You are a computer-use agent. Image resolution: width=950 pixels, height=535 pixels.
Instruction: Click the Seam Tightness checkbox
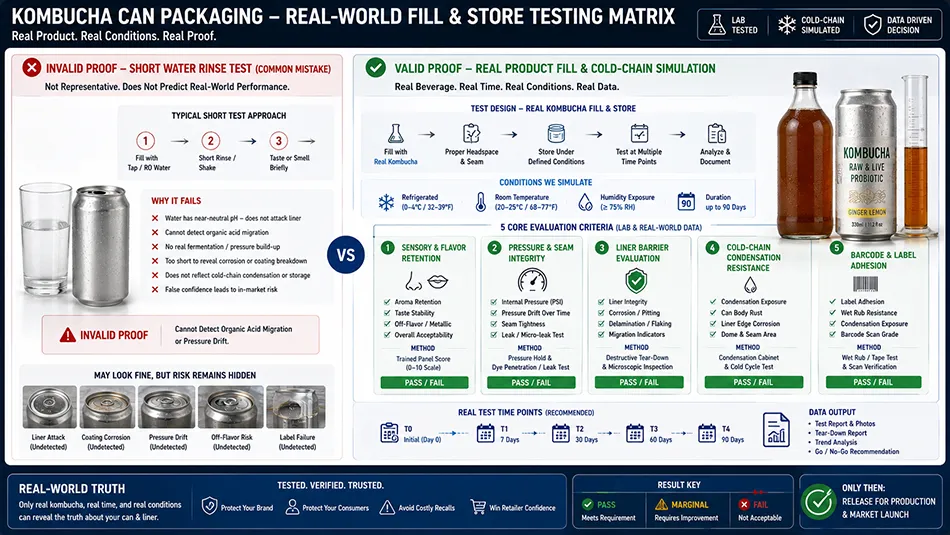[494, 324]
